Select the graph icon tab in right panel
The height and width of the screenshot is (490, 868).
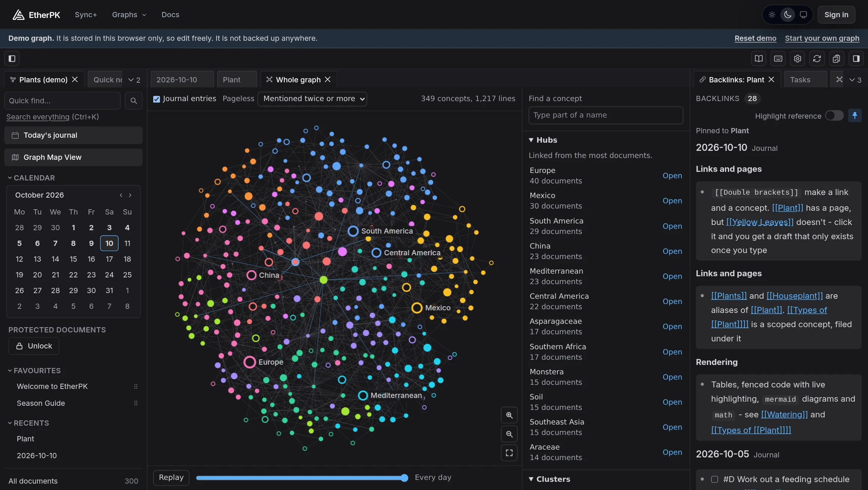click(x=839, y=79)
